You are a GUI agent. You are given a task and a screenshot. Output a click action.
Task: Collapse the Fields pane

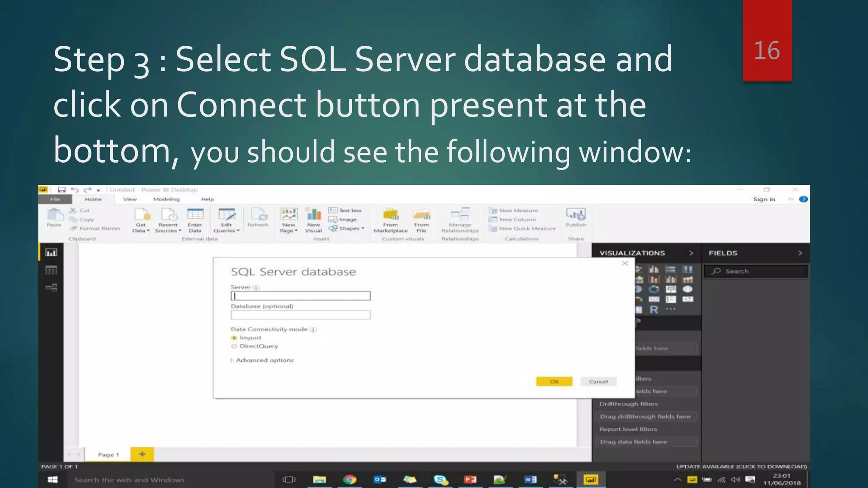pos(800,253)
